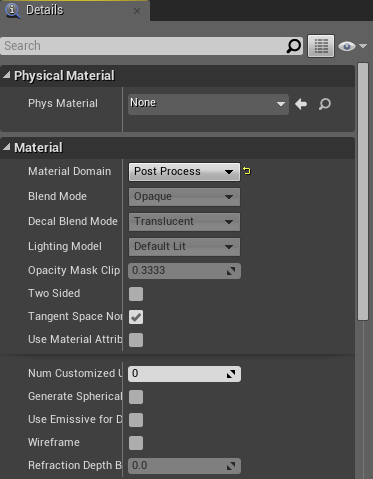Screen dimensions: 373x479
Task: Enable the Use Emissive for D checkbox
Action: coord(136,420)
